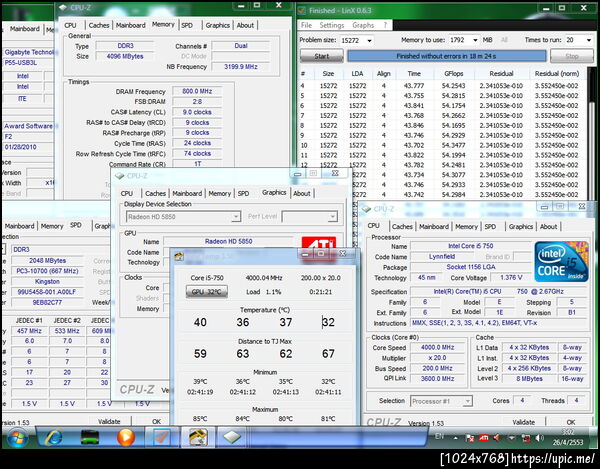Click the LinX title bar checkbox icon
This screenshot has width=600, height=469.
click(302, 10)
